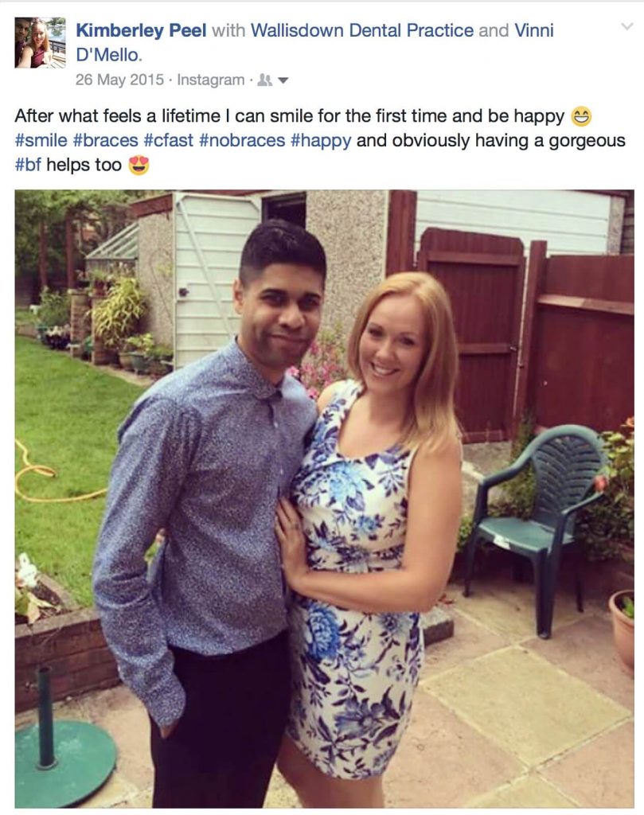
Task: Open the #cfast hashtag
Action: [x=169, y=140]
